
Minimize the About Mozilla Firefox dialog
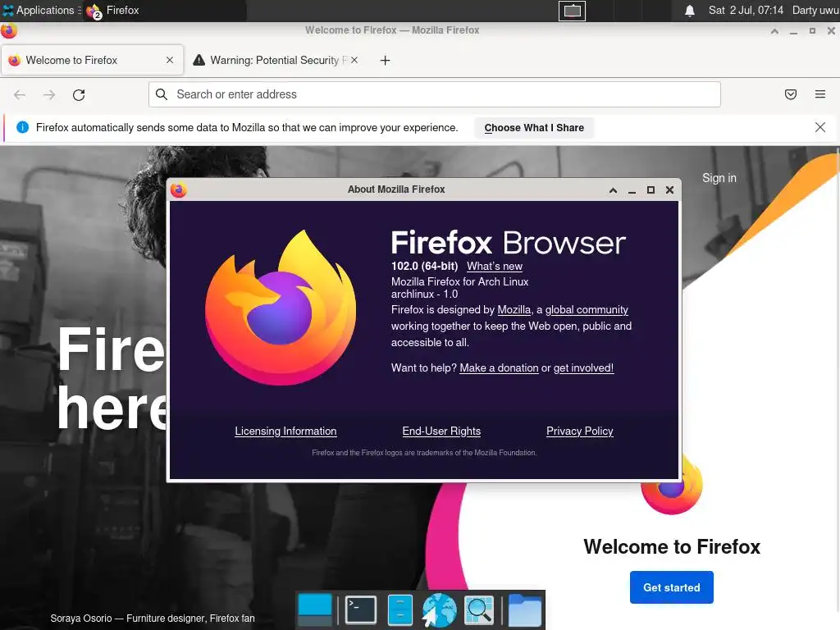[632, 190]
